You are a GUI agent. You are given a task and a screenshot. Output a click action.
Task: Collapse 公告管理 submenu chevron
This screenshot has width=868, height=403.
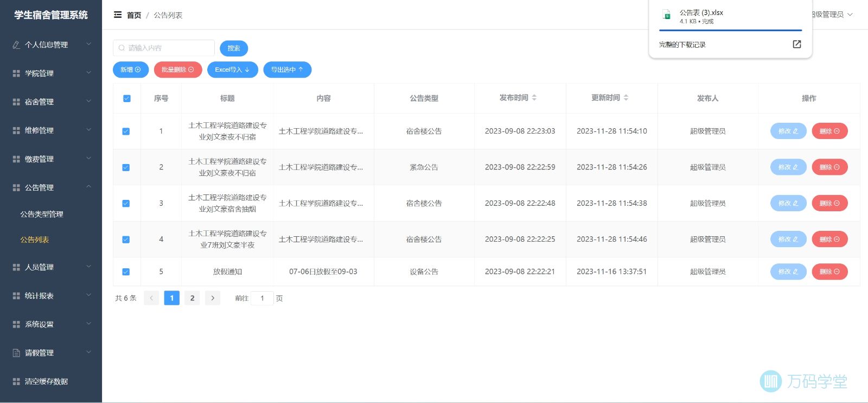click(89, 187)
